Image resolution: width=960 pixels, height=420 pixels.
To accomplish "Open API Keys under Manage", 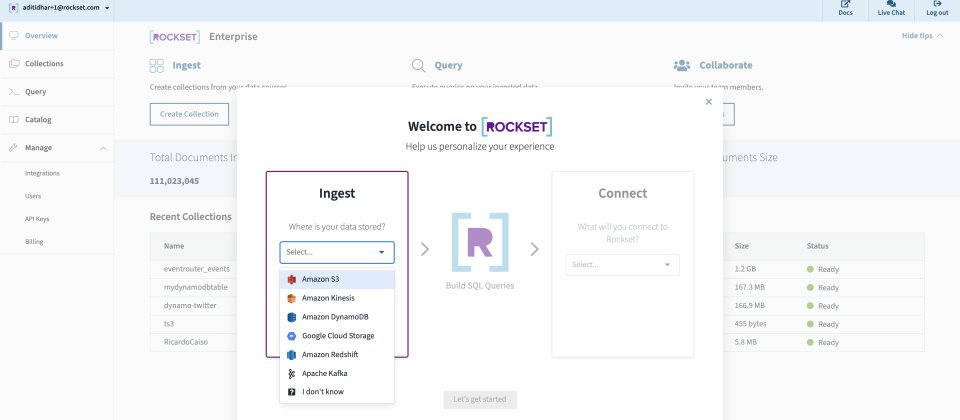I will point(37,219).
